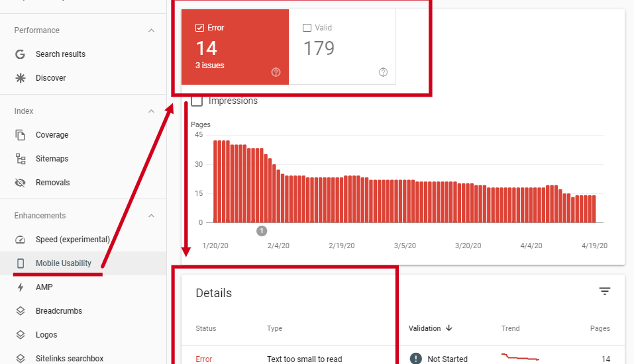
Task: Click the lightning bolt AMP icon
Action: 21,287
